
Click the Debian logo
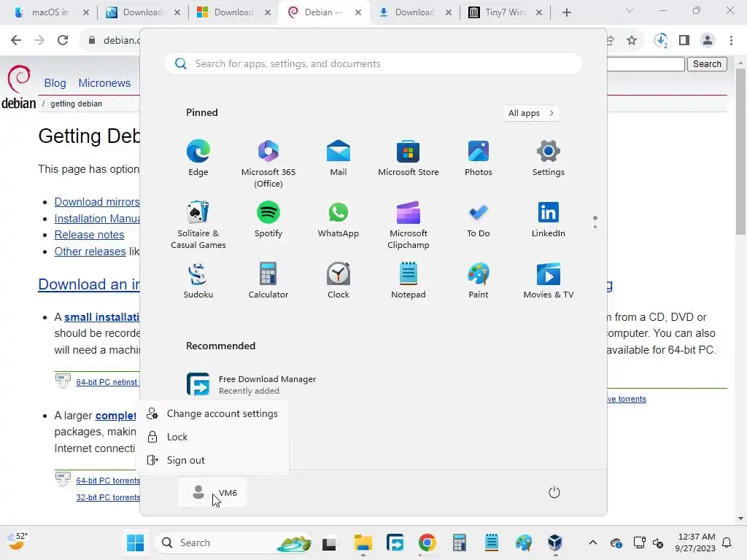coord(18,87)
